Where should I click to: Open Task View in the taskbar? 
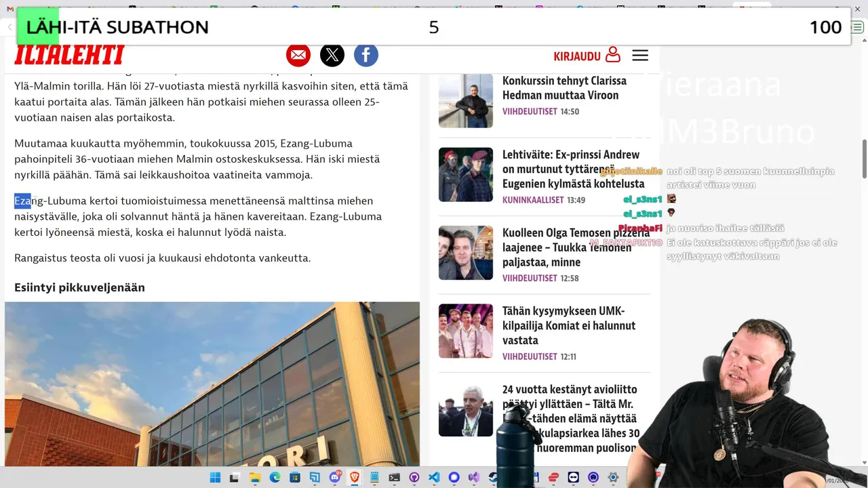[x=234, y=478]
